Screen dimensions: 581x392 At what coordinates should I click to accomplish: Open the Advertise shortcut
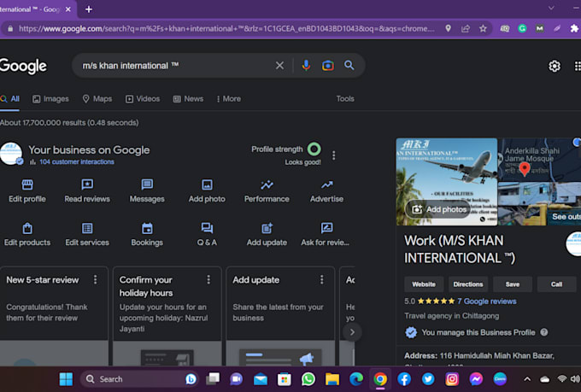(x=326, y=190)
